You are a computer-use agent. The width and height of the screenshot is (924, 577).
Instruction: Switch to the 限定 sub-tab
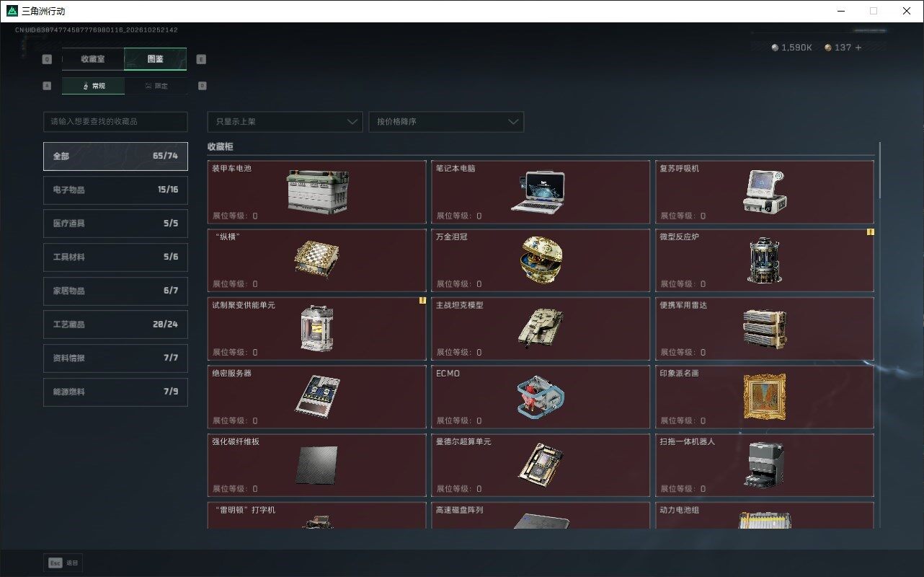pos(156,86)
